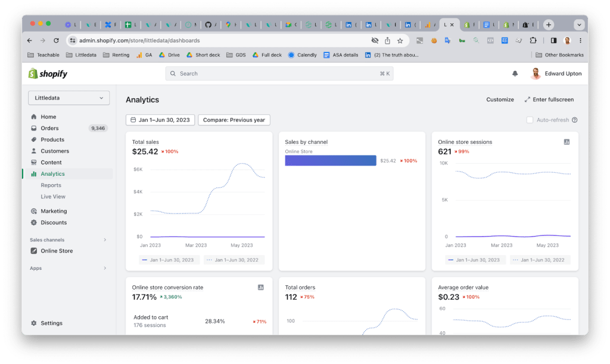Open report icon on Online store sessions card

pyautogui.click(x=567, y=142)
